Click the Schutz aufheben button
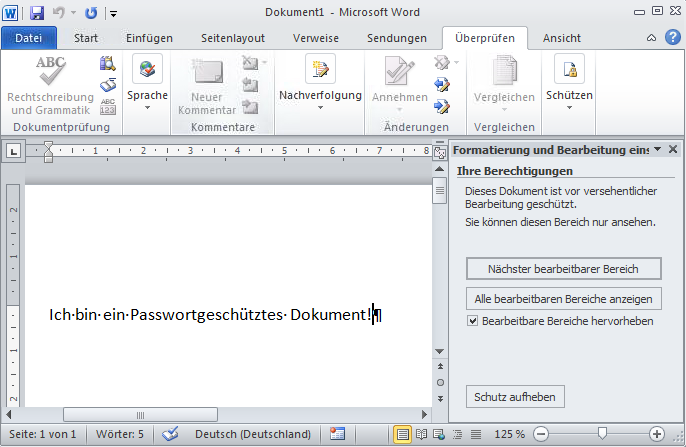686x447 pixels. pyautogui.click(x=515, y=397)
